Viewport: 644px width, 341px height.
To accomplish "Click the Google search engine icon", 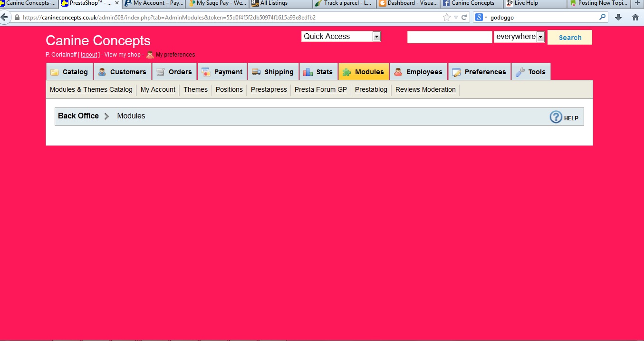I will [x=479, y=17].
